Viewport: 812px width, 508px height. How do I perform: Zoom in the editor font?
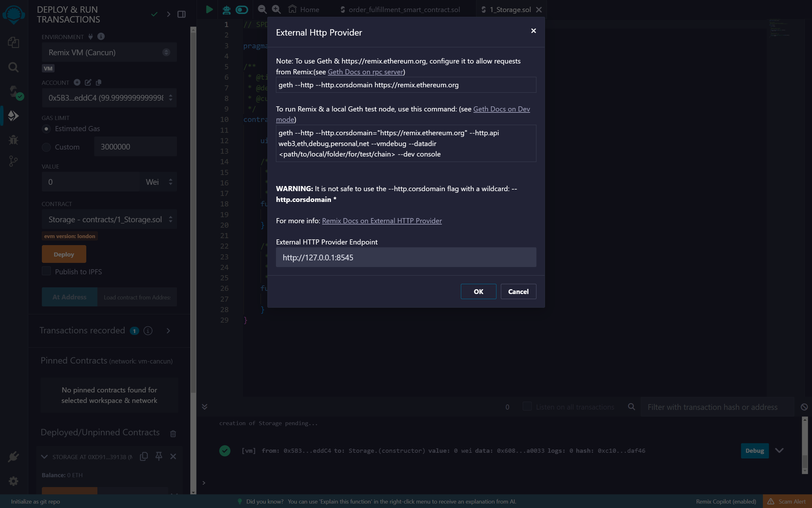tap(276, 9)
